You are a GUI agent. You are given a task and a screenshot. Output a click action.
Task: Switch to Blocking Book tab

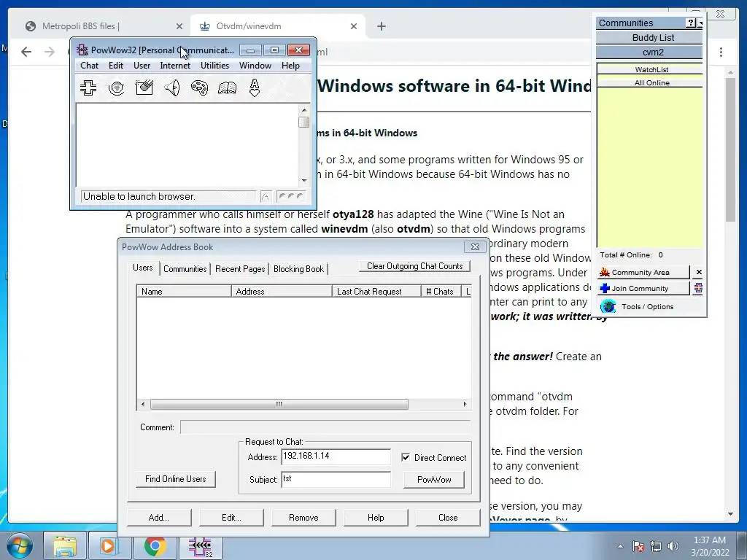298,268
